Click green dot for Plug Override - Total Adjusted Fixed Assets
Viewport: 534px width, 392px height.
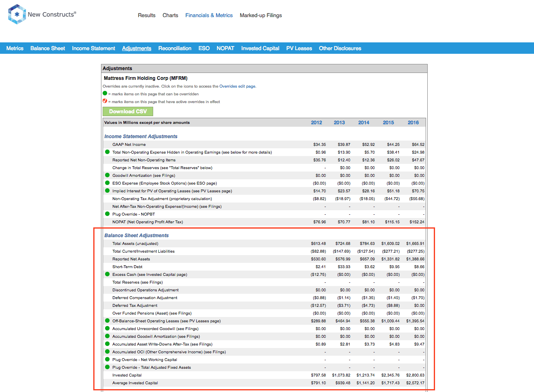tap(108, 367)
